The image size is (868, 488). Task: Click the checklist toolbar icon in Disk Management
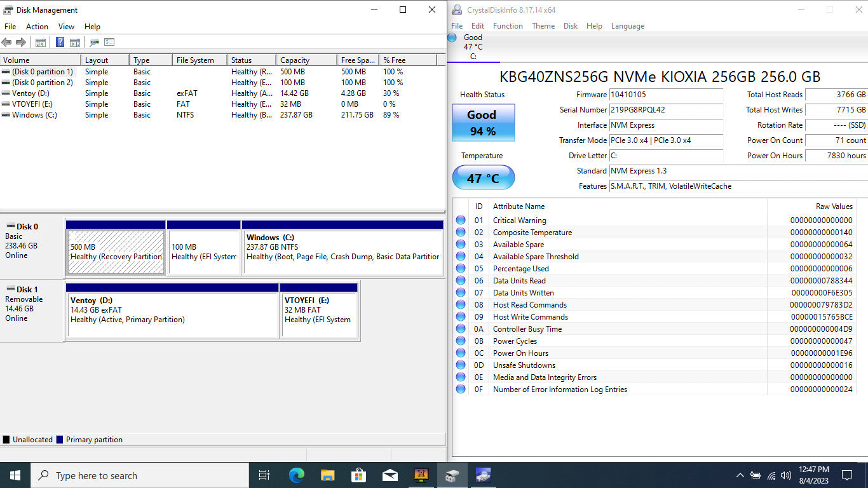pos(109,43)
